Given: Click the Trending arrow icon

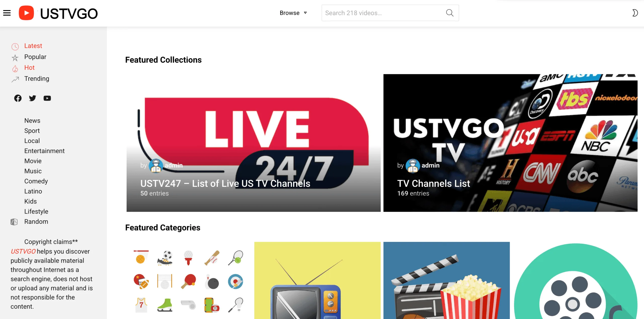Looking at the screenshot, I should pyautogui.click(x=15, y=79).
